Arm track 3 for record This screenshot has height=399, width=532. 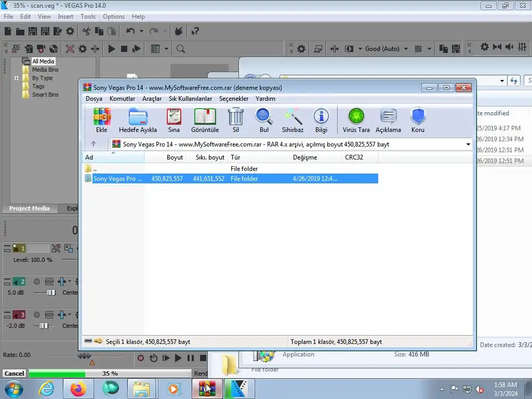coord(37,315)
